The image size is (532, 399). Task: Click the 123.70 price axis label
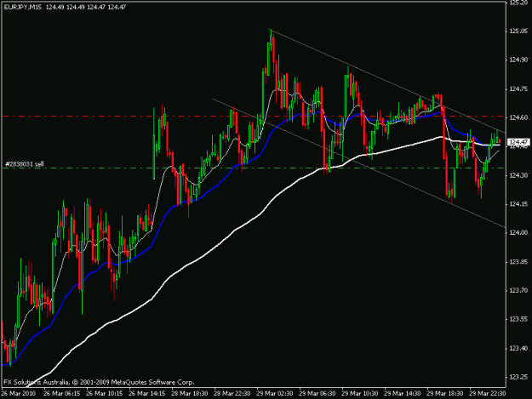518,290
